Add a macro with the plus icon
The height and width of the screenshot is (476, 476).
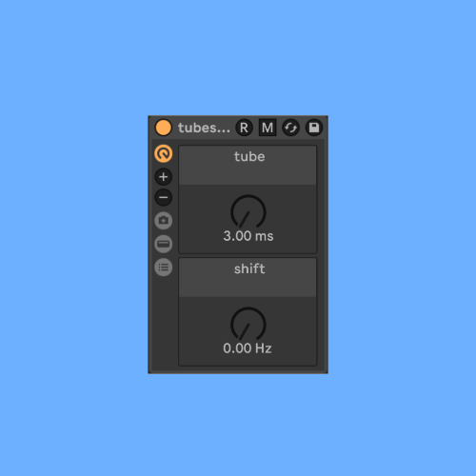(164, 177)
